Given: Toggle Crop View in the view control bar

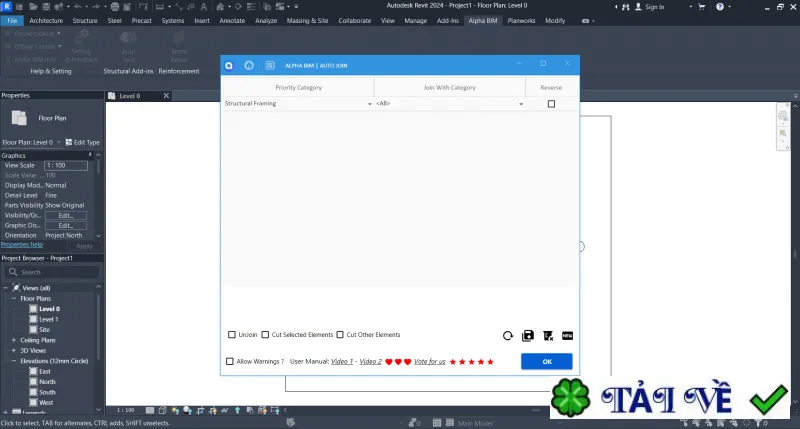Looking at the screenshot, I should (x=200, y=410).
